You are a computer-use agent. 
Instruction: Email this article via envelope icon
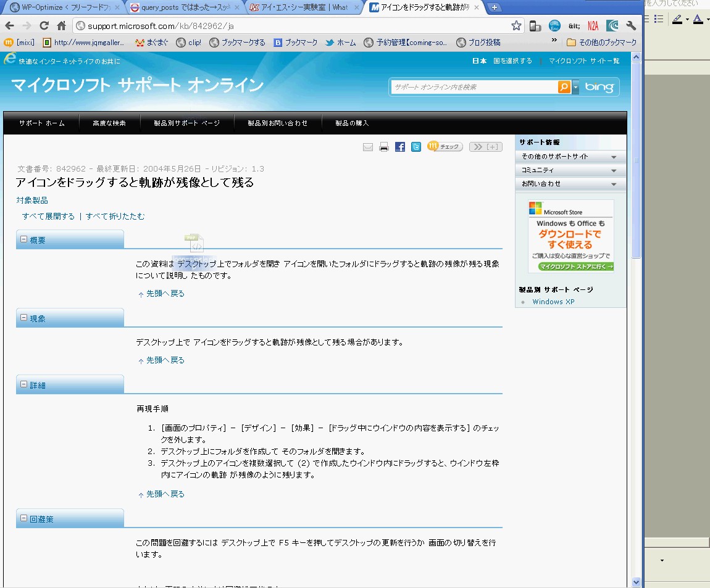point(368,147)
